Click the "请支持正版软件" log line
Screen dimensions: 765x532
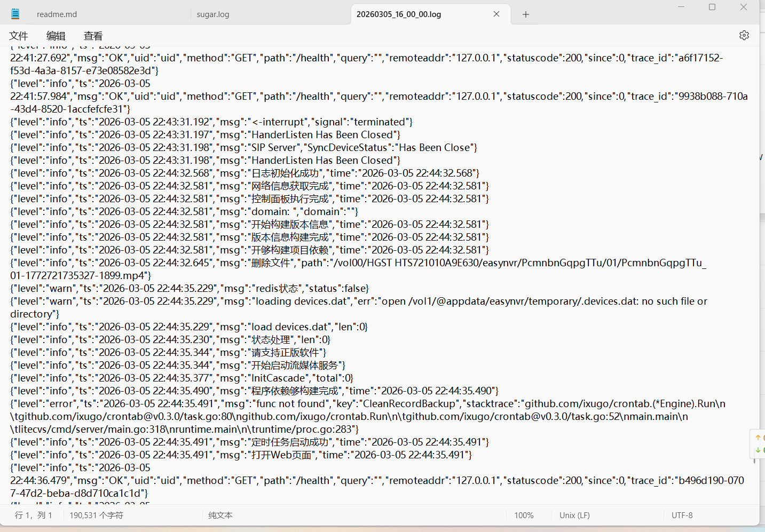click(168, 353)
